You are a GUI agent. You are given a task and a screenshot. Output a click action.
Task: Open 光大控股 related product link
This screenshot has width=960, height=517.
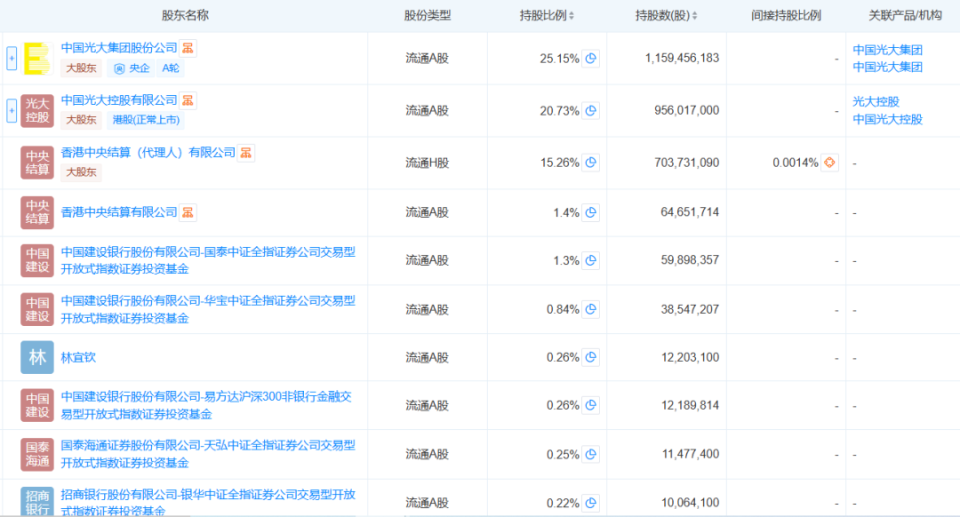(876, 102)
